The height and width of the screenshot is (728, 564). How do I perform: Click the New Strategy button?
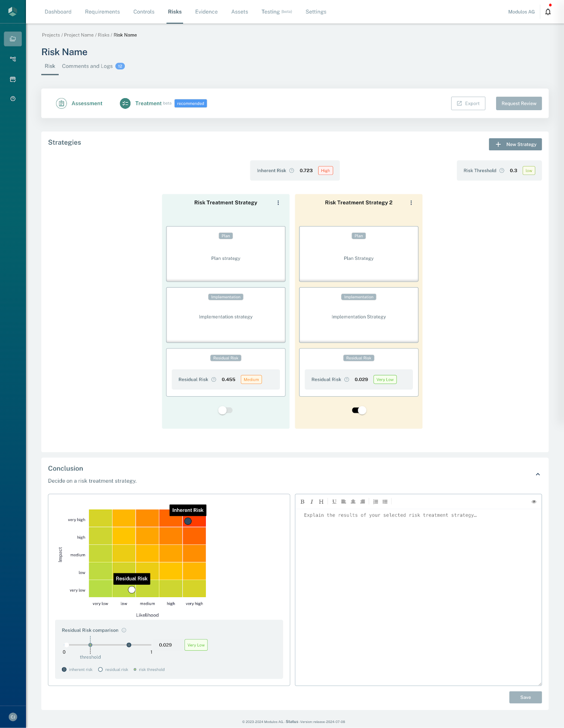(x=515, y=144)
